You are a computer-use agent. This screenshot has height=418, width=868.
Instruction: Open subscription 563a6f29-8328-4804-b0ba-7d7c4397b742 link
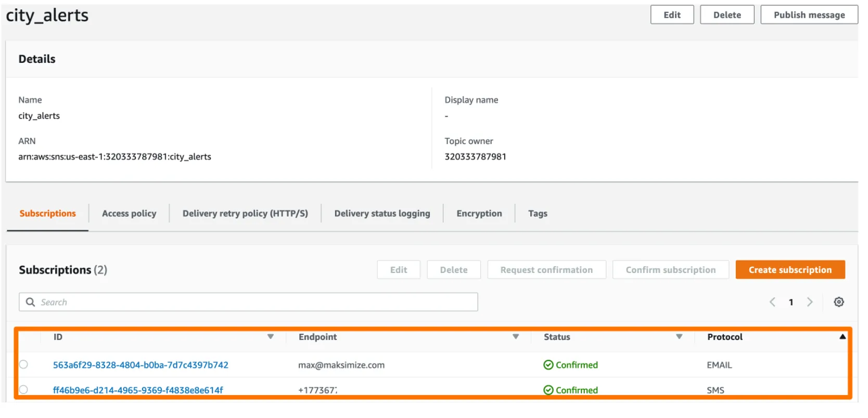coord(141,365)
